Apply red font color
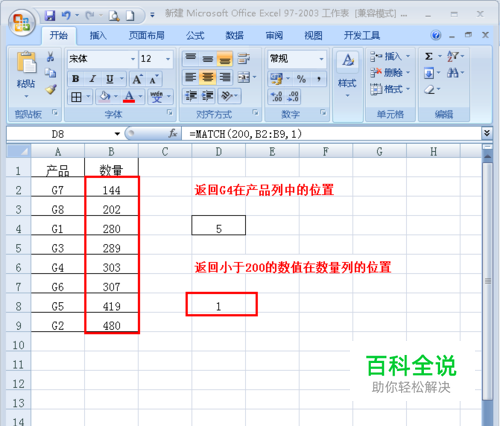The width and height of the screenshot is (500, 426). (129, 97)
